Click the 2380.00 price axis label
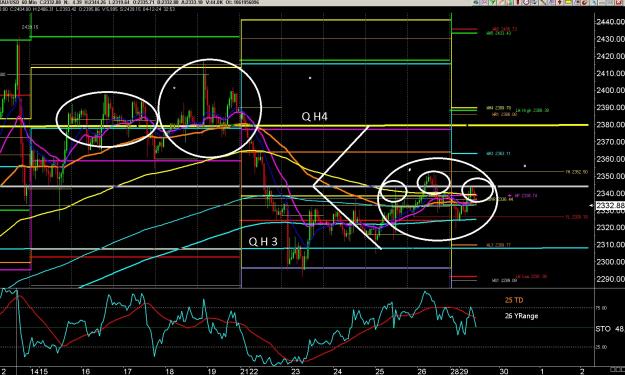625x375 pixels. click(610, 125)
